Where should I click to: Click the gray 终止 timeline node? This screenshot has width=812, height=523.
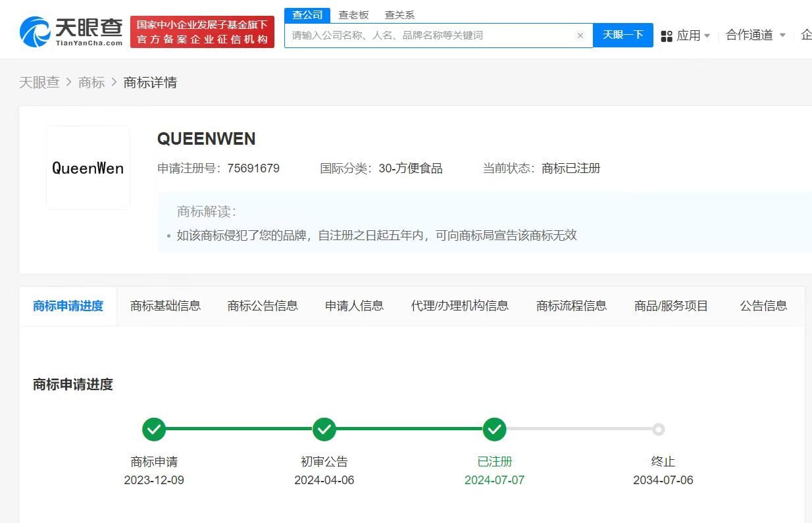658,430
